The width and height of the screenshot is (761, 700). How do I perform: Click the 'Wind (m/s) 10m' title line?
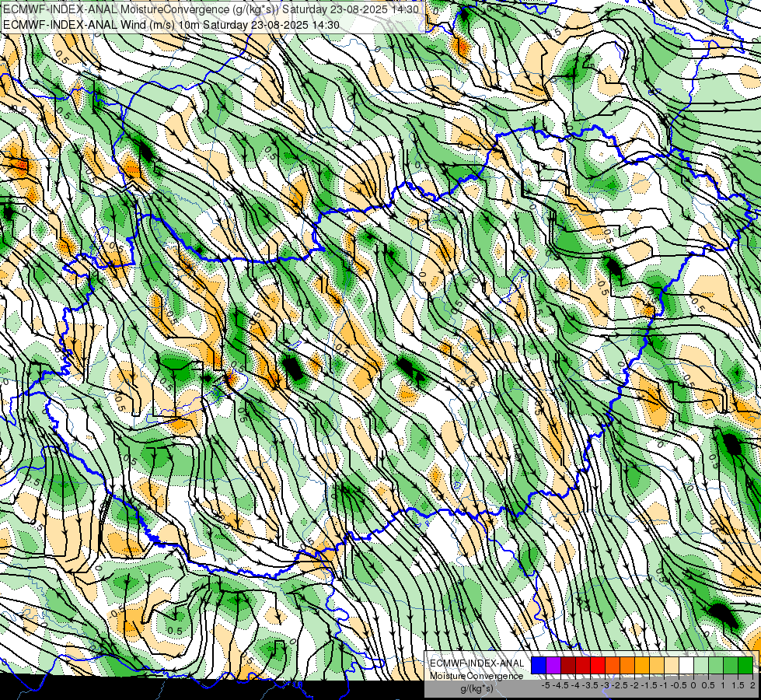click(x=171, y=24)
